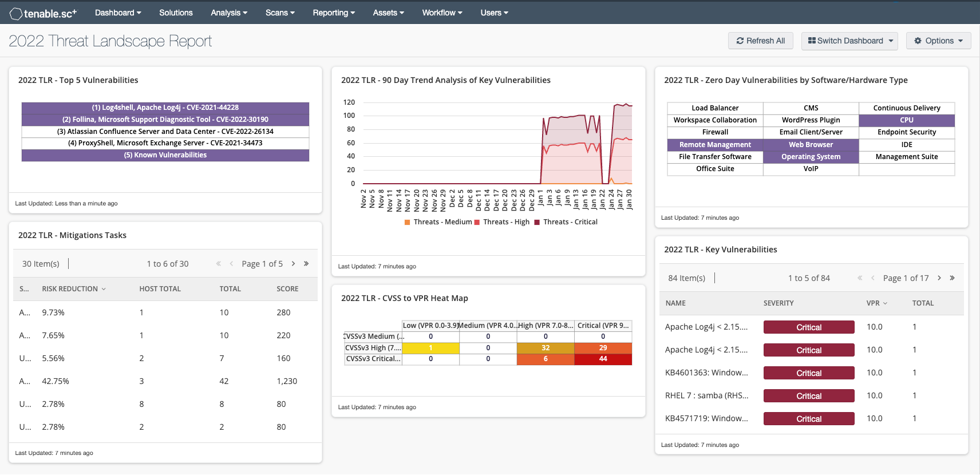Click heat map cell with value 32

click(x=546, y=348)
